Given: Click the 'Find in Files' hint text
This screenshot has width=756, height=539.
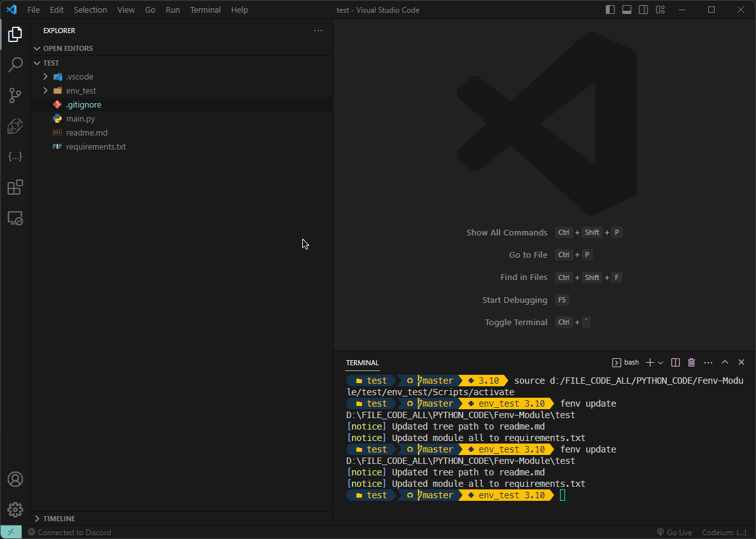Looking at the screenshot, I should coord(524,277).
